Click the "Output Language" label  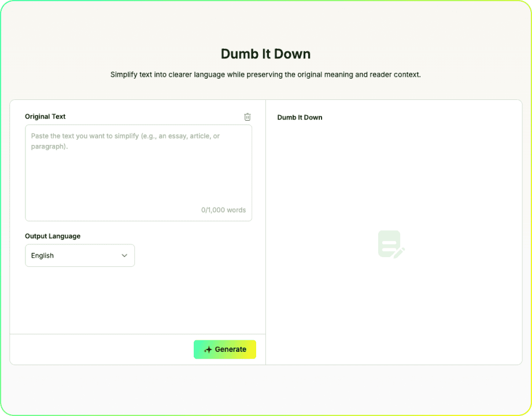click(x=53, y=236)
